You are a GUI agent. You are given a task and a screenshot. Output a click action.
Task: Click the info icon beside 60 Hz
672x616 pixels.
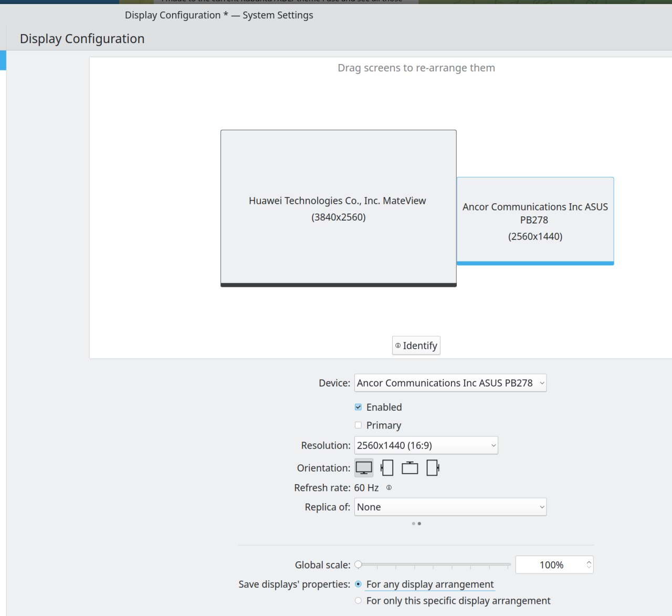click(389, 488)
